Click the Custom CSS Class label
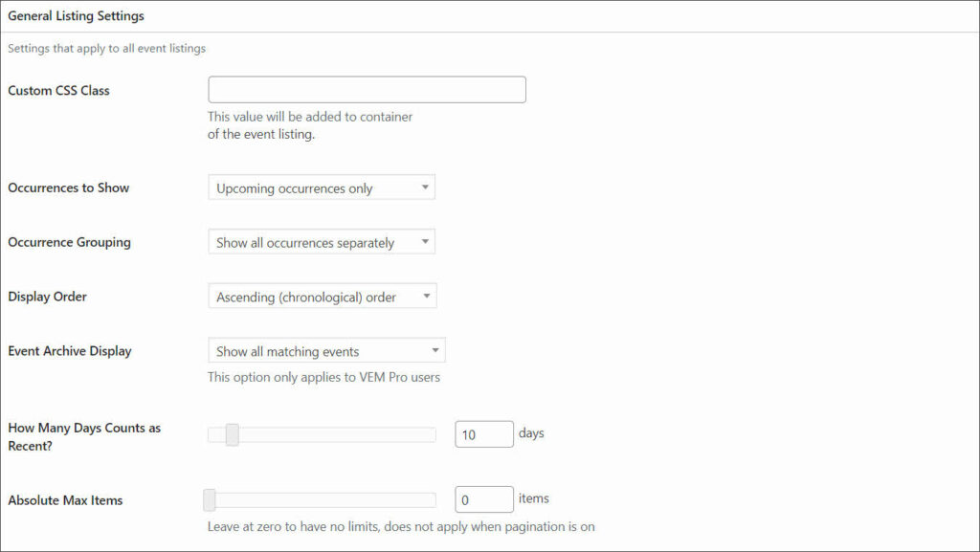 tap(58, 91)
